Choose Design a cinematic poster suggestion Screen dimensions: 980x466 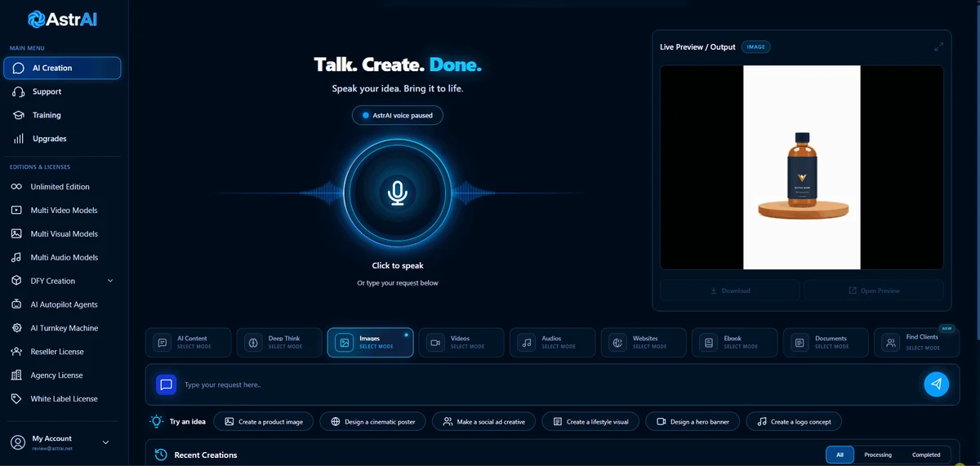point(372,422)
